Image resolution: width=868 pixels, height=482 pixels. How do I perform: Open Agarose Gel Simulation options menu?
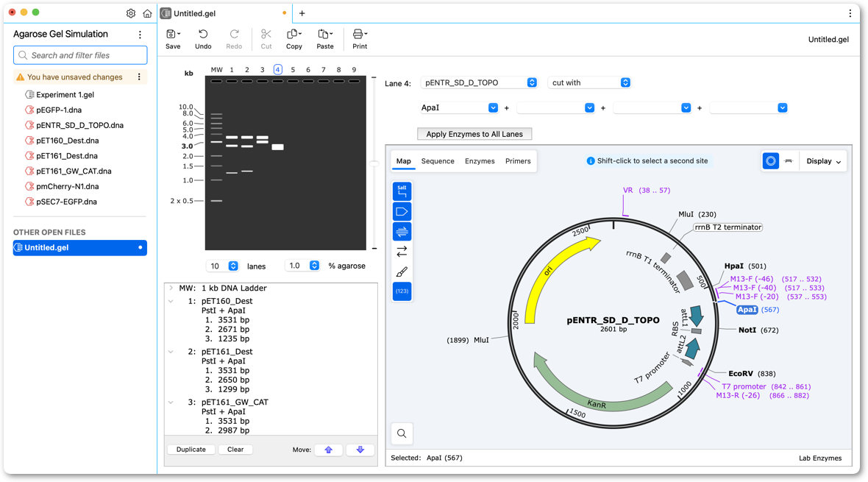pos(140,35)
